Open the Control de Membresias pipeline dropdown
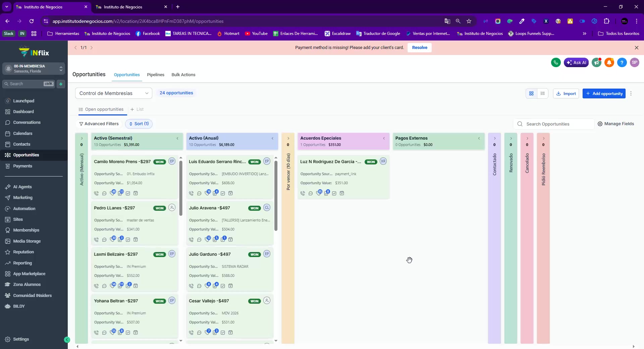Screen dimensions: 644x349 point(114,93)
